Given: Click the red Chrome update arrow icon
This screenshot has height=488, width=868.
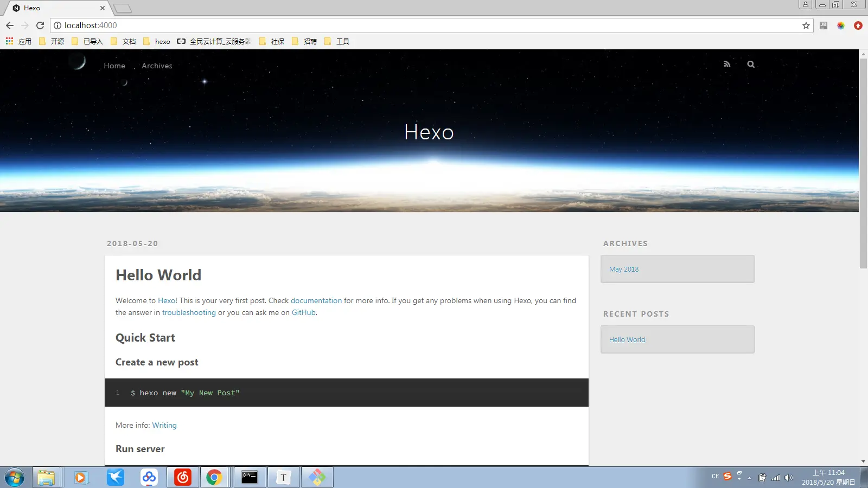Looking at the screenshot, I should point(858,25).
